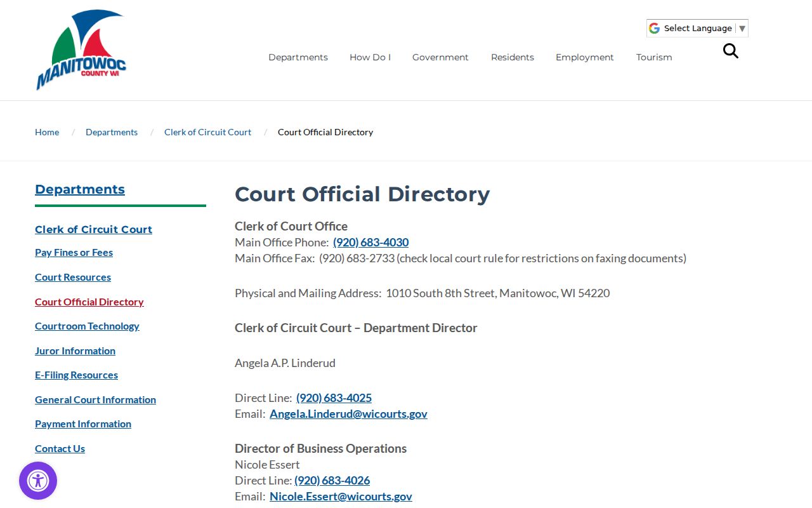
Task: Click Nicole Essert's direct line 683-4026
Action: point(332,481)
